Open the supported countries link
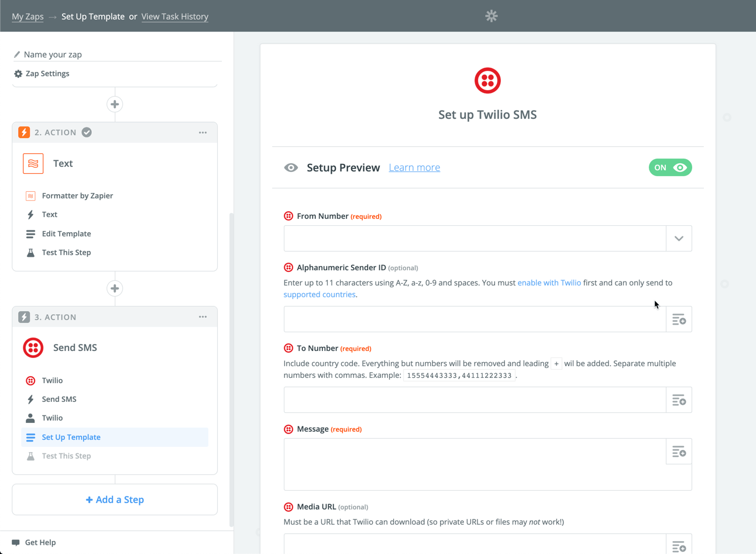 click(319, 294)
